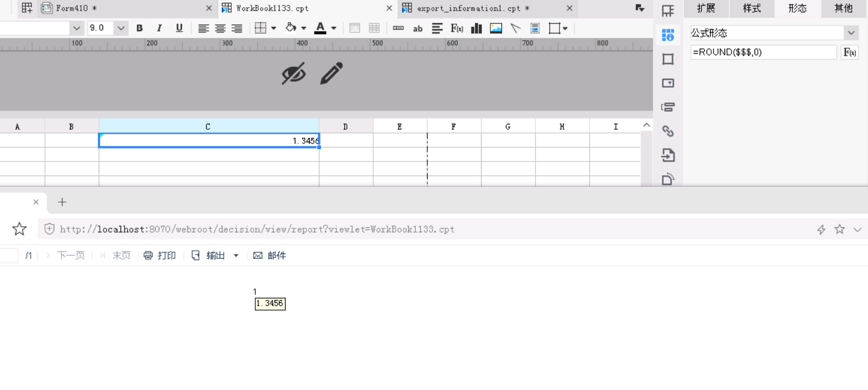Click the =ROUND($$$,0) formula field
This screenshot has height=390, width=868.
763,52
